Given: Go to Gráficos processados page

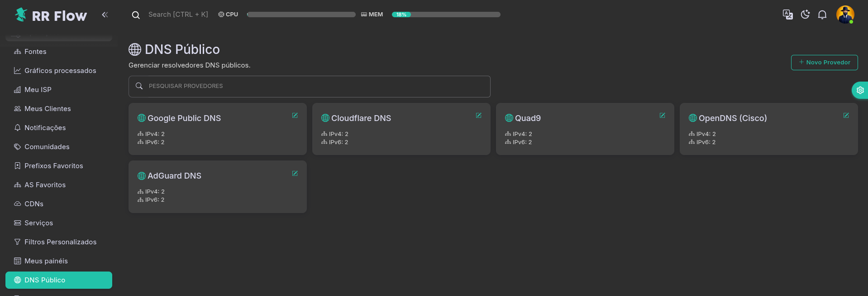Looking at the screenshot, I should [x=60, y=71].
